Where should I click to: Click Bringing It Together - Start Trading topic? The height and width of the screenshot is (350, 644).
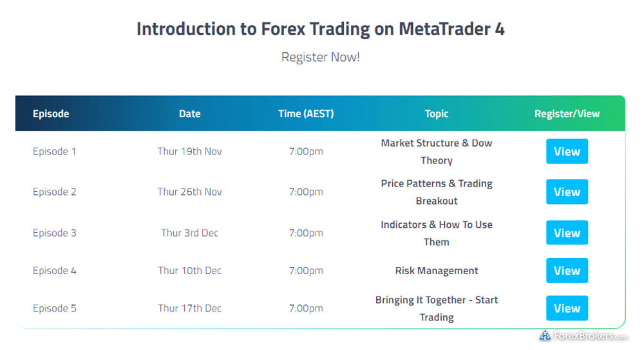pos(436,308)
